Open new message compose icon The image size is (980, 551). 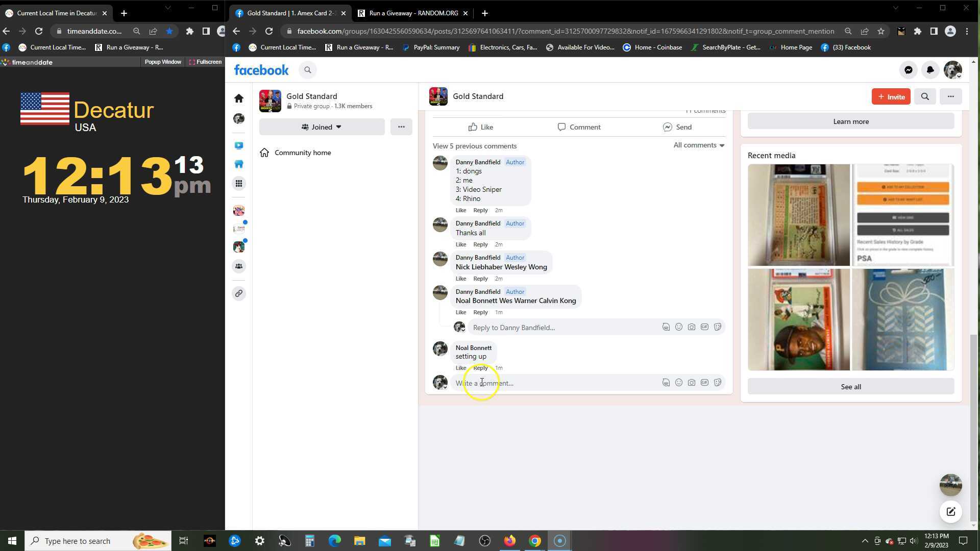pyautogui.click(x=950, y=512)
